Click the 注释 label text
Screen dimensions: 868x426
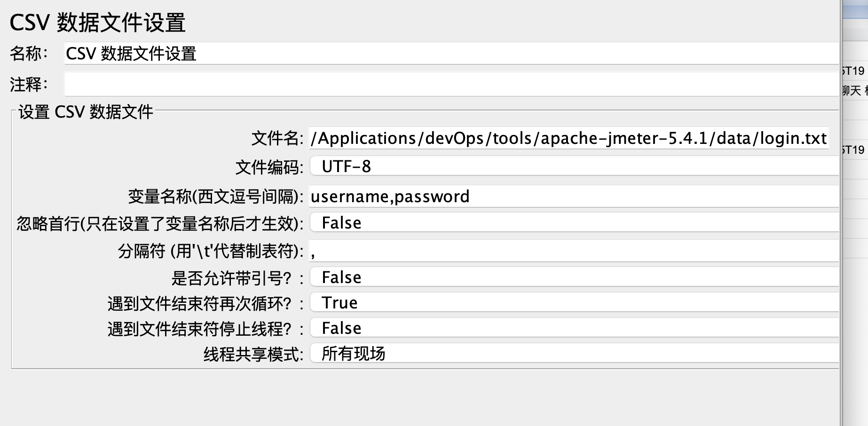tap(28, 85)
